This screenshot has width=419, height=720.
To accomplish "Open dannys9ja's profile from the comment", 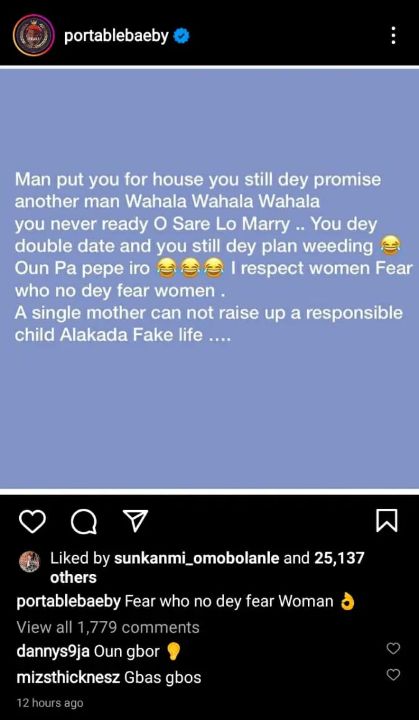I will [53, 652].
